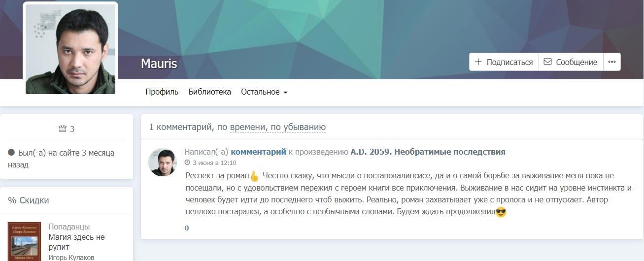The height and width of the screenshot is (261, 644).
Task: Toggle sort order по убыванию
Action: [298, 127]
